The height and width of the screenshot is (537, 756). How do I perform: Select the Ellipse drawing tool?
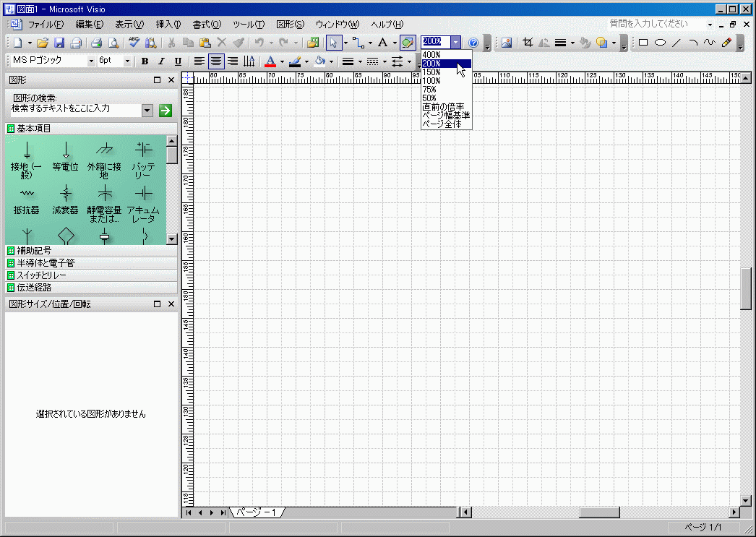click(x=659, y=43)
